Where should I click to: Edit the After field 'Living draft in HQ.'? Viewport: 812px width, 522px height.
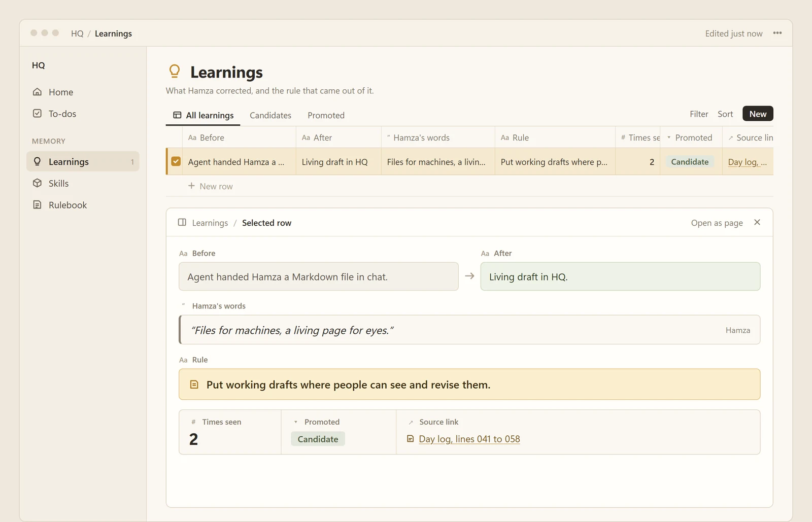click(x=620, y=276)
